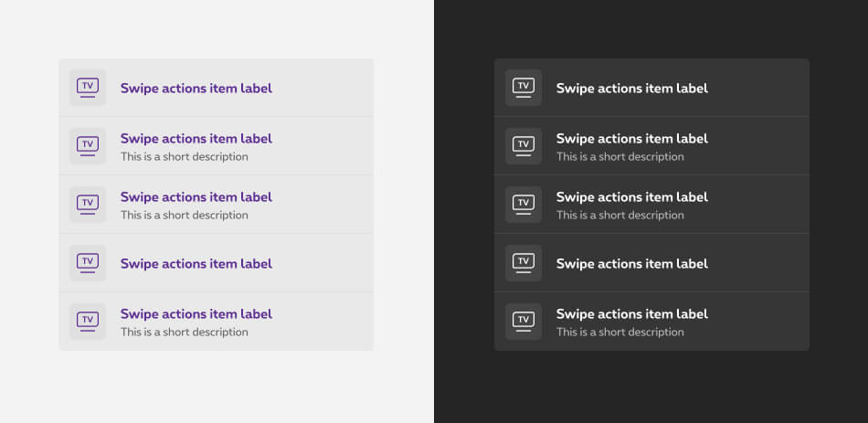Open the first purple "Swipe actions item label"
868x423 pixels.
point(196,89)
